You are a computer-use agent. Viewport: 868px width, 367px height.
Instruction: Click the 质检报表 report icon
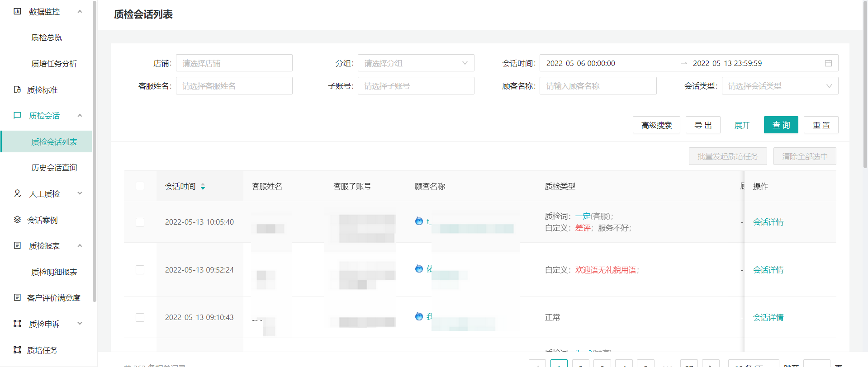point(17,245)
